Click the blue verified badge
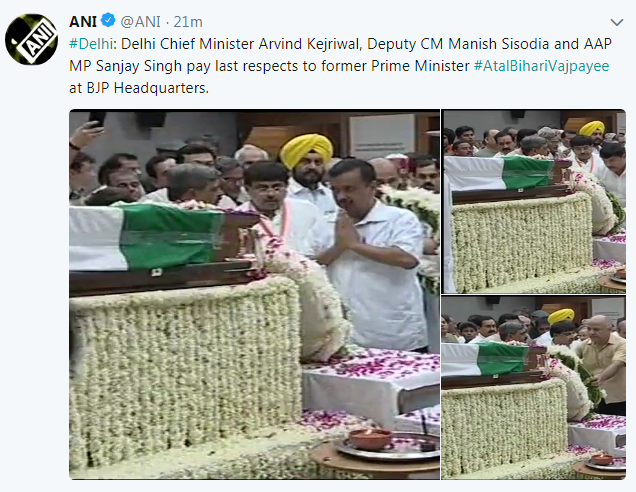This screenshot has height=492, width=636. 108,20
